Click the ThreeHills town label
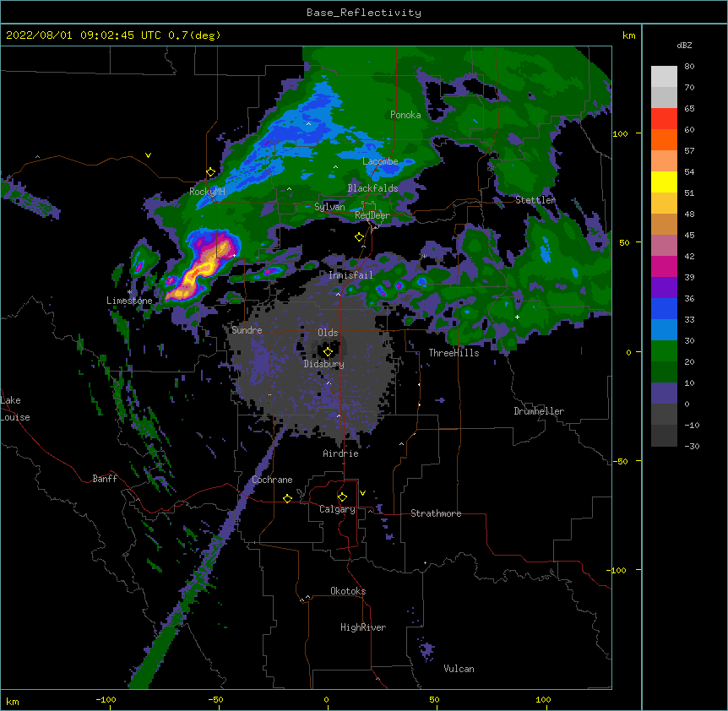The height and width of the screenshot is (711, 728). coord(454,353)
